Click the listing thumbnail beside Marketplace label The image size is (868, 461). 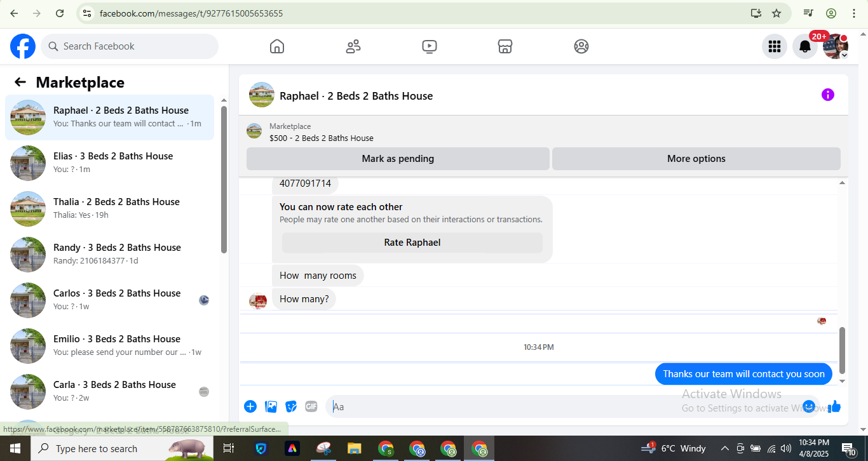pyautogui.click(x=254, y=131)
